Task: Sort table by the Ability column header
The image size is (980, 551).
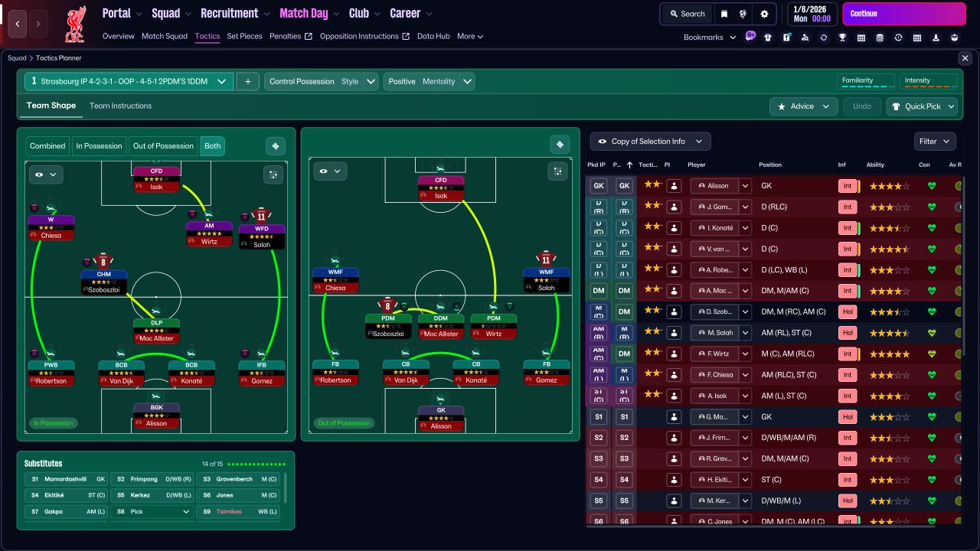Action: 875,165
